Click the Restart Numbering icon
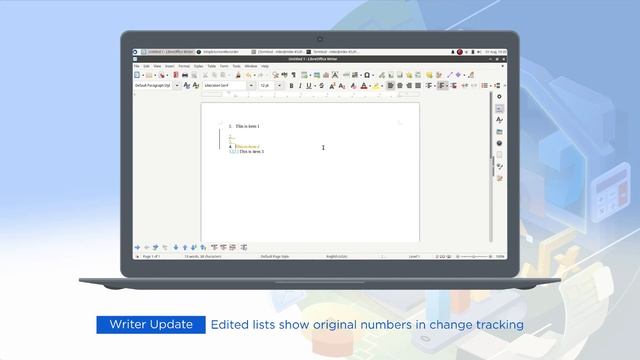This screenshot has height=360, width=640. (223, 247)
